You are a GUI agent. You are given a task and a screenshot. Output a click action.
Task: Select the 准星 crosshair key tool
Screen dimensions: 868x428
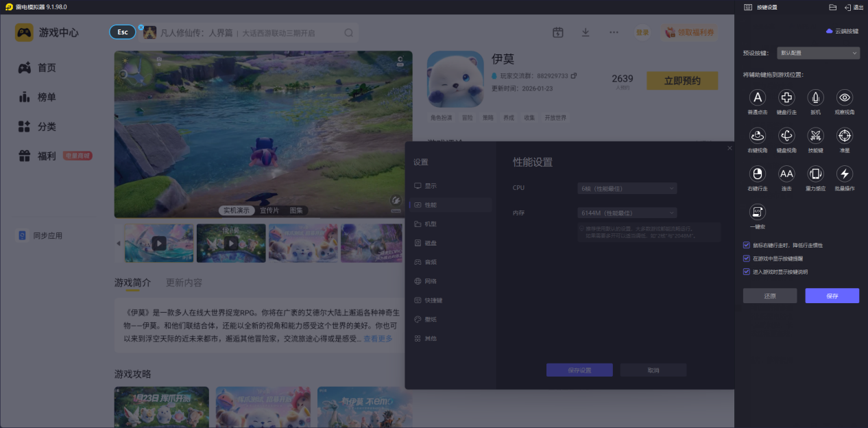coord(845,136)
